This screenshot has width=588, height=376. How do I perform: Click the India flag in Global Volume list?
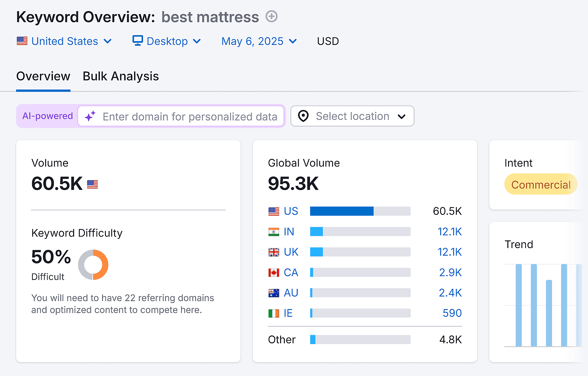(x=274, y=231)
